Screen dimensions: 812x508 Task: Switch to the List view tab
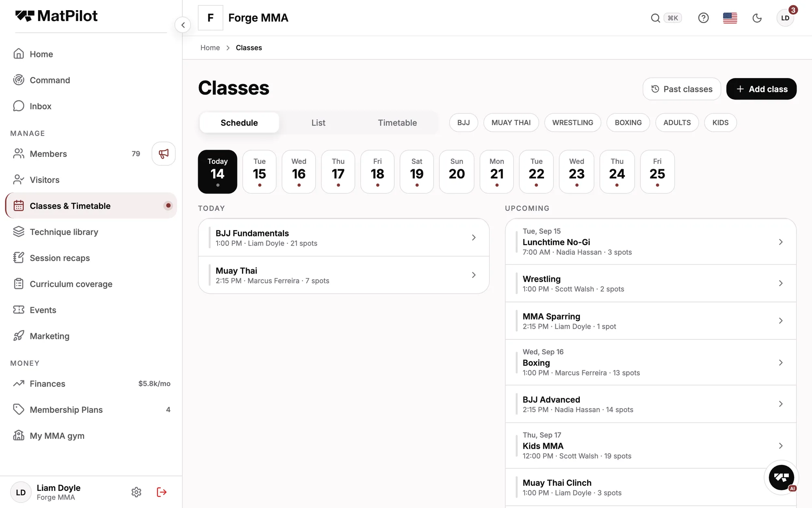tap(318, 123)
